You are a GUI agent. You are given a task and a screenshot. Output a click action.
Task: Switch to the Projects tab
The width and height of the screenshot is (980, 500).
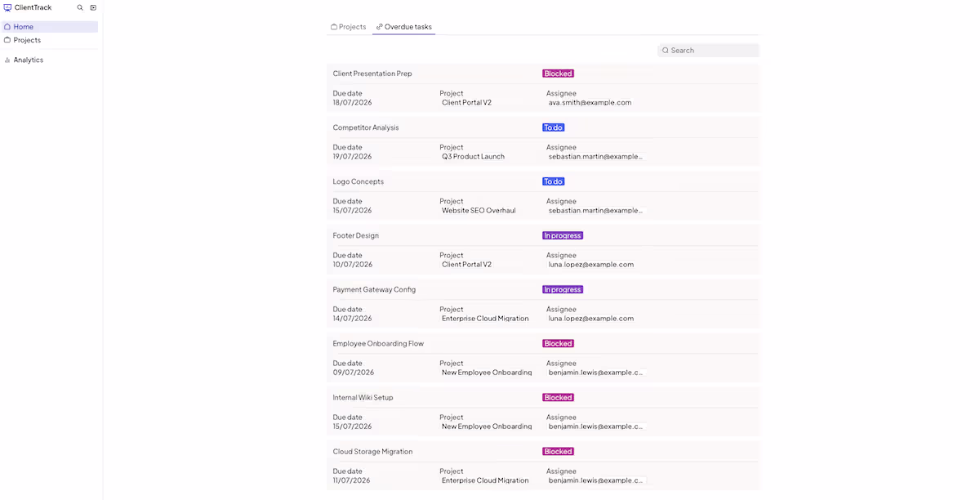point(349,27)
